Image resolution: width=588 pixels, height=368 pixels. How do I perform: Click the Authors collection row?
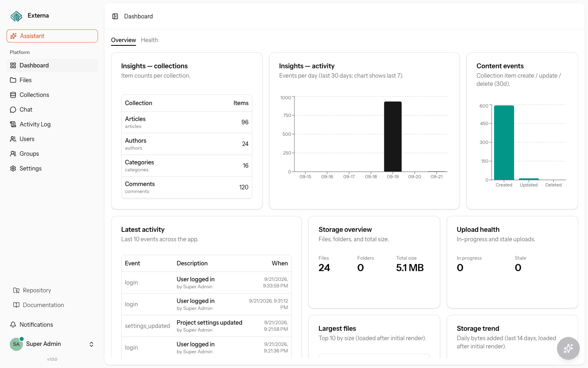point(187,144)
